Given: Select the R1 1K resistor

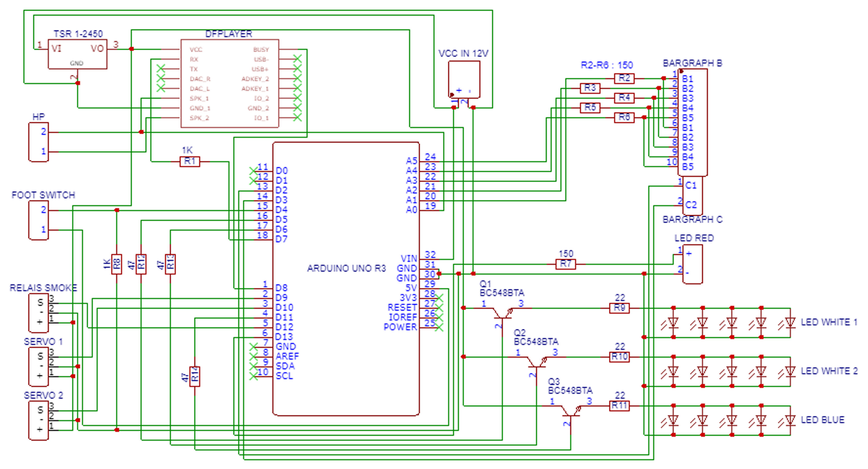Looking at the screenshot, I should tap(190, 161).
